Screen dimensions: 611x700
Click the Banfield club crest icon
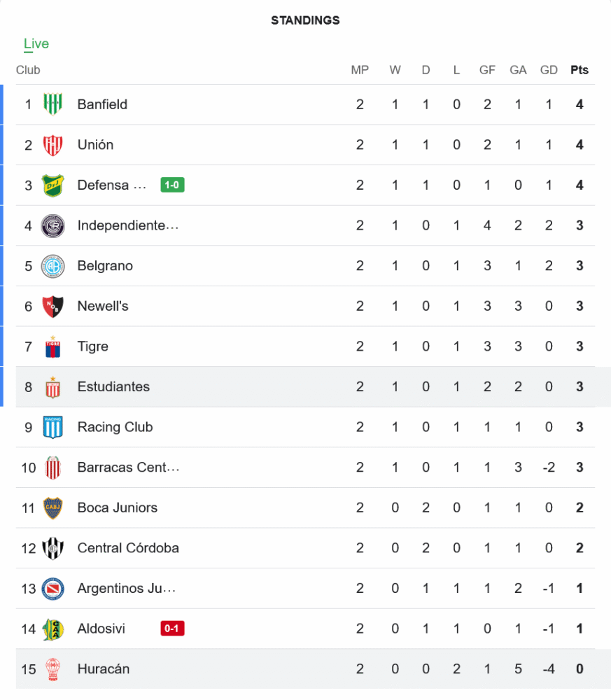[52, 105]
